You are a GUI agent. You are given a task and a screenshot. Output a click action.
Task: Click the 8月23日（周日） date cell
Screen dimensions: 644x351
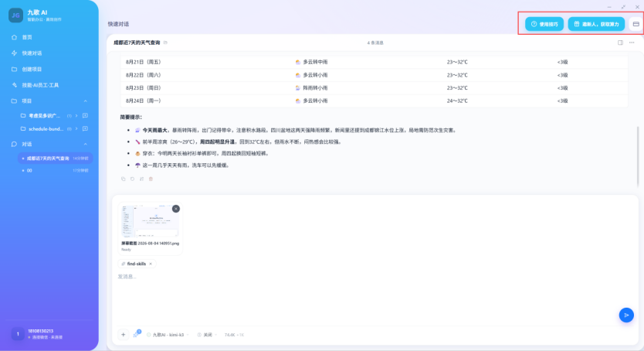(x=143, y=88)
